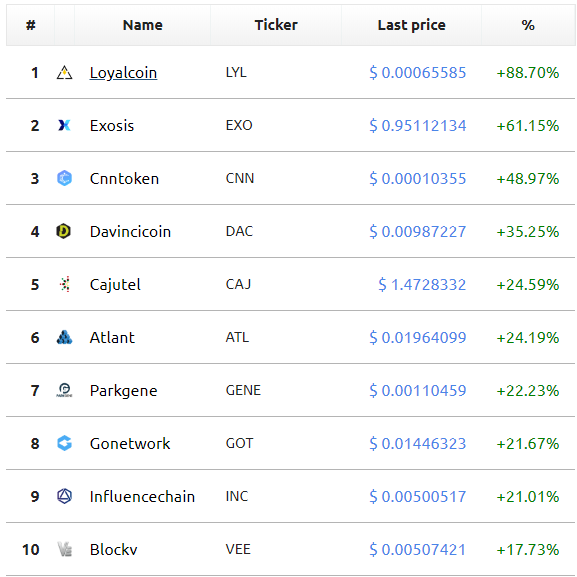The height and width of the screenshot is (577, 577).
Task: Open the Loyalcoin link
Action: (x=123, y=73)
